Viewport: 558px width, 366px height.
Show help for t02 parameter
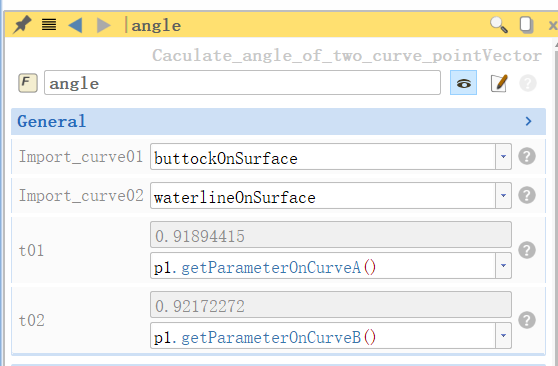(x=527, y=320)
